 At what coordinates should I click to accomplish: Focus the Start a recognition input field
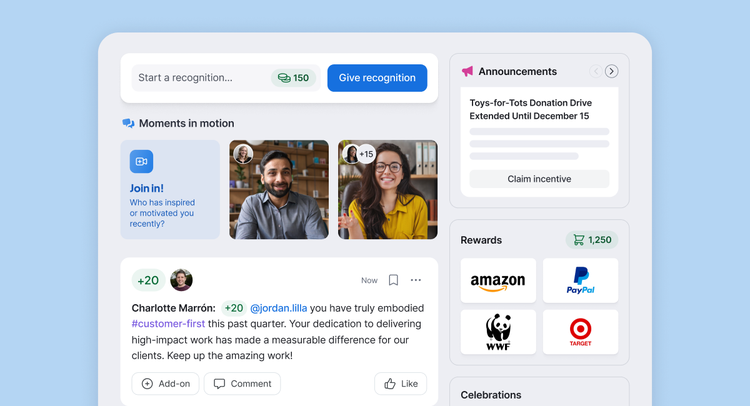point(226,78)
